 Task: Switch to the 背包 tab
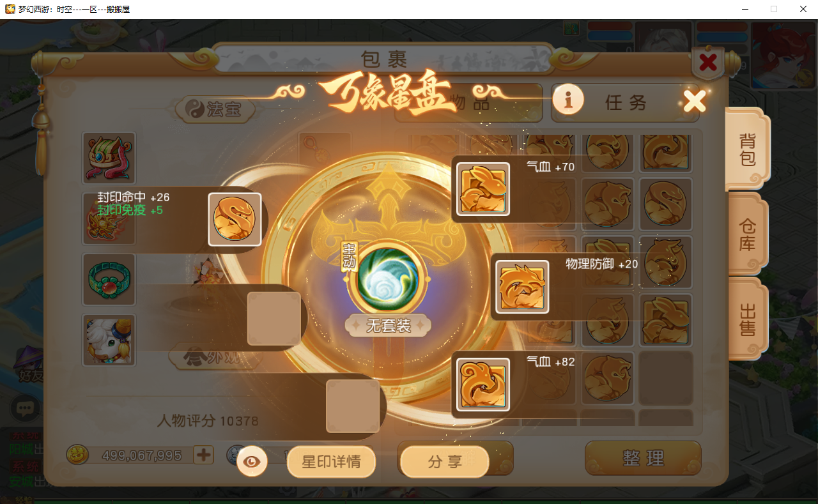[x=747, y=149]
